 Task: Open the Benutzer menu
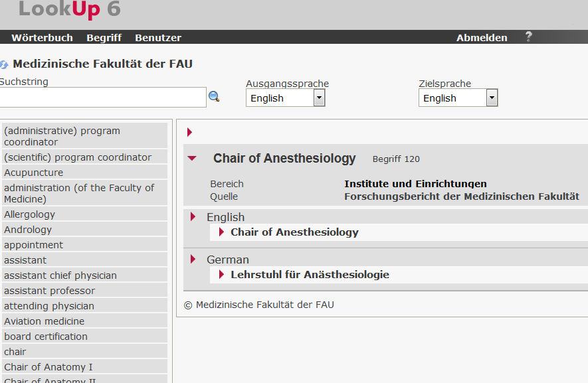pyautogui.click(x=158, y=38)
